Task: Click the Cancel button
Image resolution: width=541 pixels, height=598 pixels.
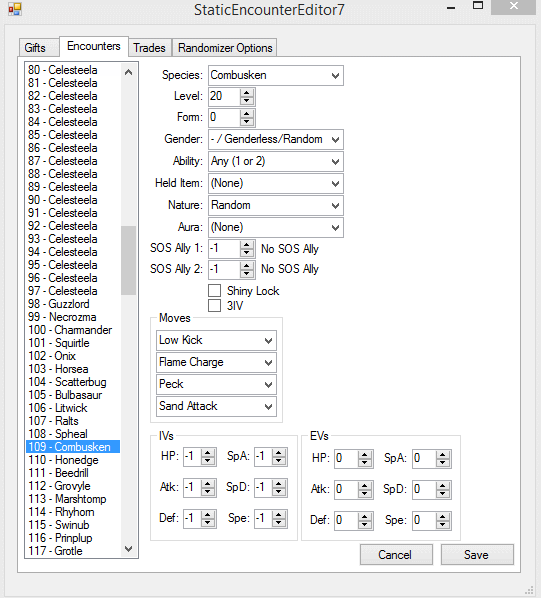Action: tap(396, 555)
